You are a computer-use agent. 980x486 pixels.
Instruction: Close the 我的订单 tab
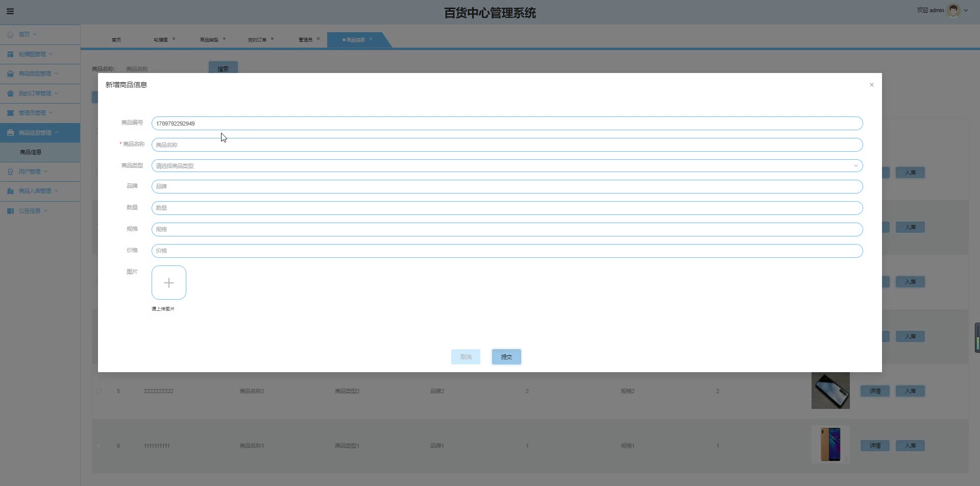(x=272, y=39)
